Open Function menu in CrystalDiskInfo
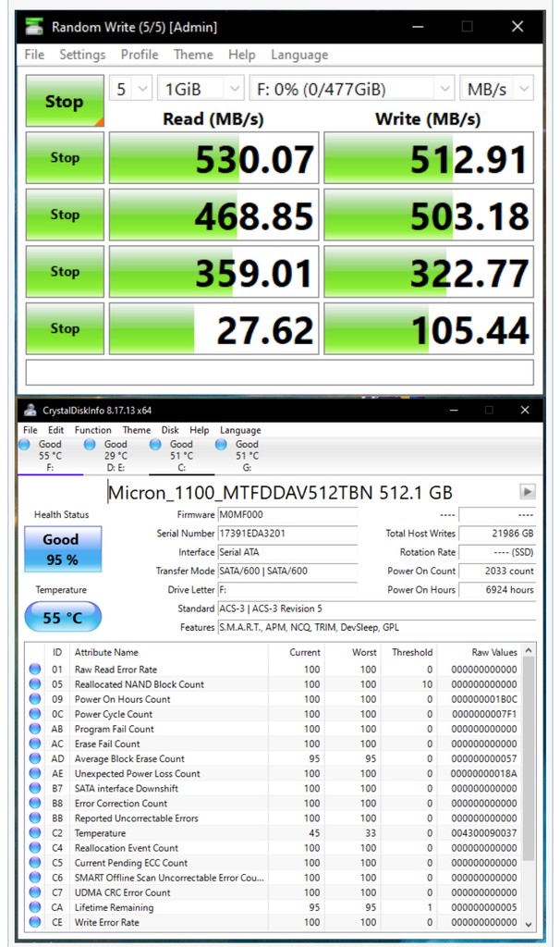 [x=93, y=430]
